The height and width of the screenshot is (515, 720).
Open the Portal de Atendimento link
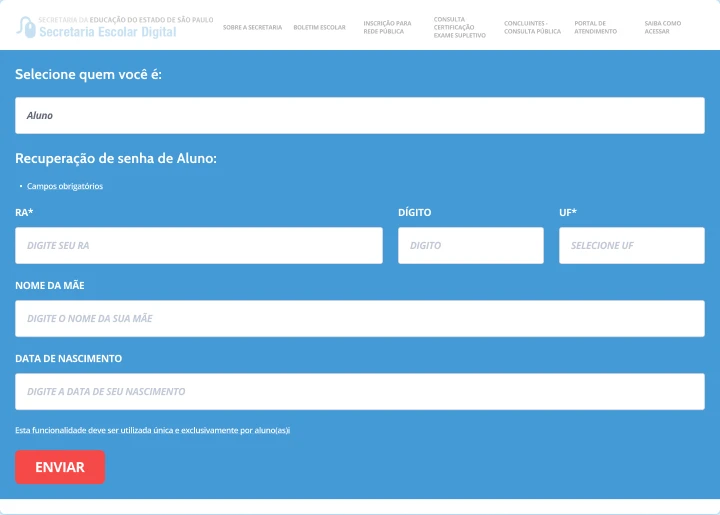click(596, 27)
